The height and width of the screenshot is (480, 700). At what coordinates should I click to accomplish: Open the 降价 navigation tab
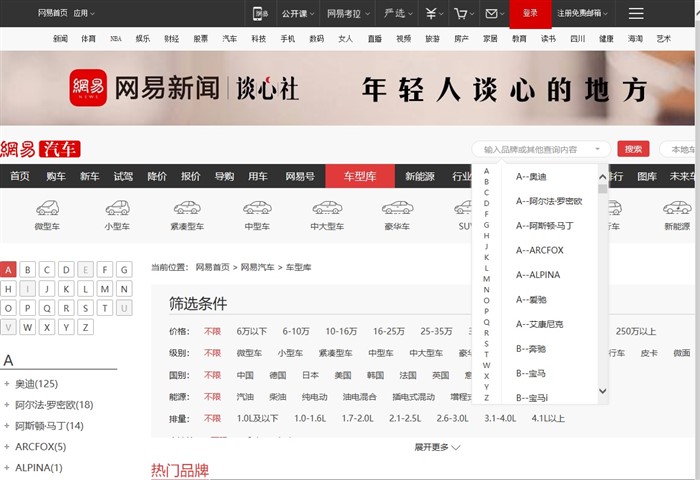point(157,176)
